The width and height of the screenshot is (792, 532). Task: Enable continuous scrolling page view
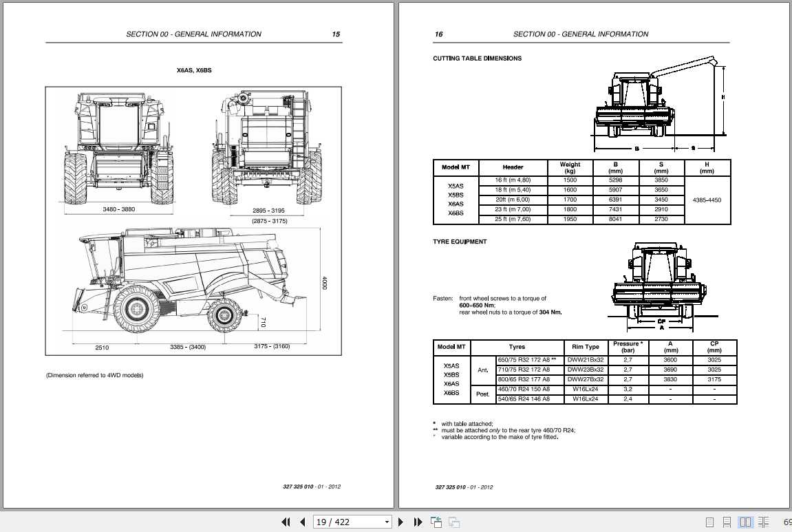tap(728, 522)
